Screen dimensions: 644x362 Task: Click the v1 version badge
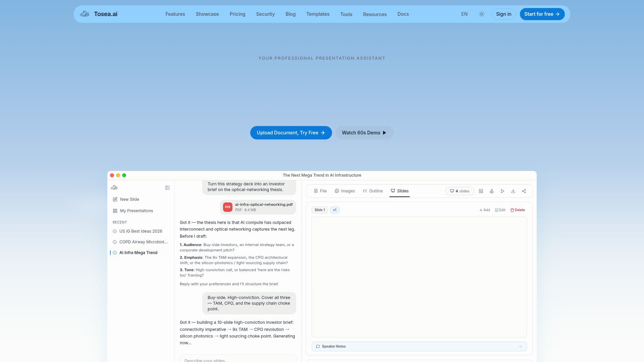(x=334, y=210)
